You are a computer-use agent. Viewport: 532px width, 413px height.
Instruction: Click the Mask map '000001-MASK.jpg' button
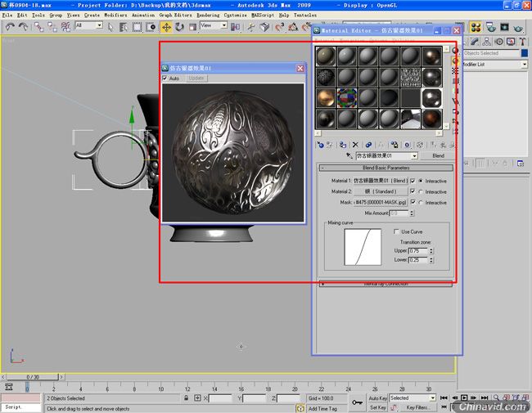tap(381, 202)
